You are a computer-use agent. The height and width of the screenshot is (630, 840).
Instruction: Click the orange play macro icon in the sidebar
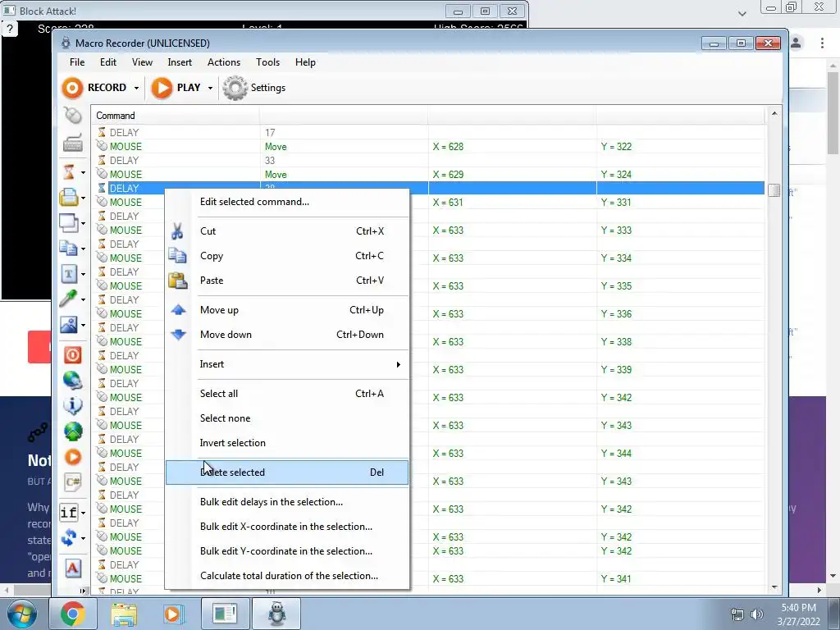coord(73,456)
